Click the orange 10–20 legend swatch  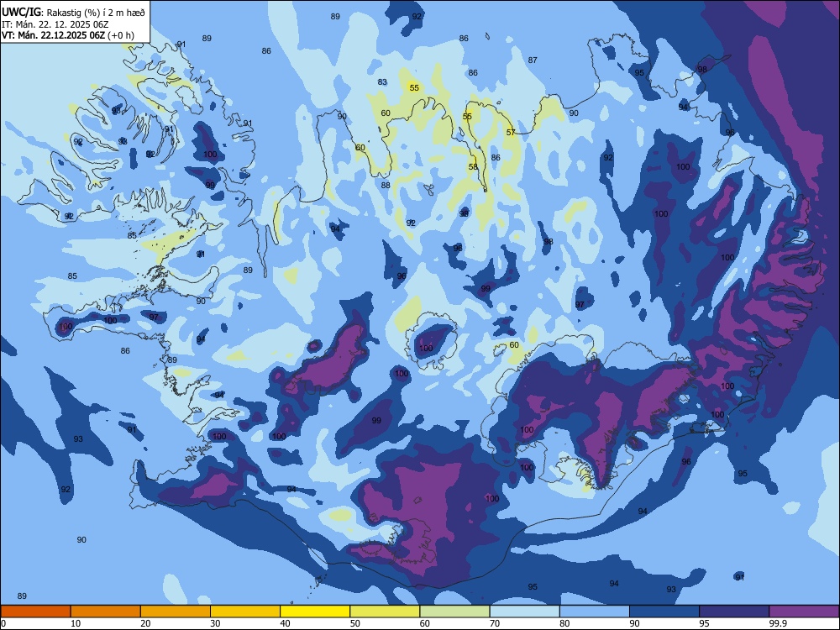(106, 612)
